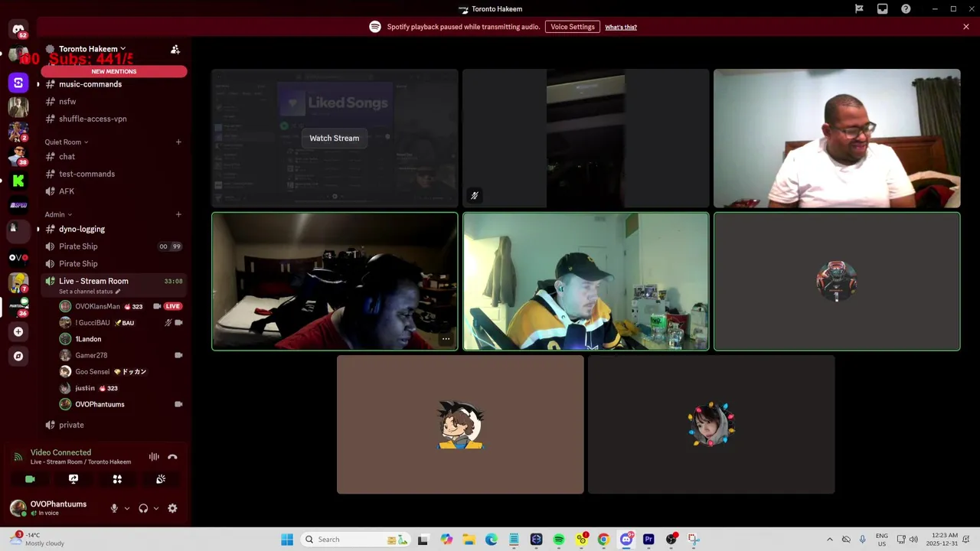Open File Explorer from taskbar
980x551 pixels.
(x=469, y=540)
